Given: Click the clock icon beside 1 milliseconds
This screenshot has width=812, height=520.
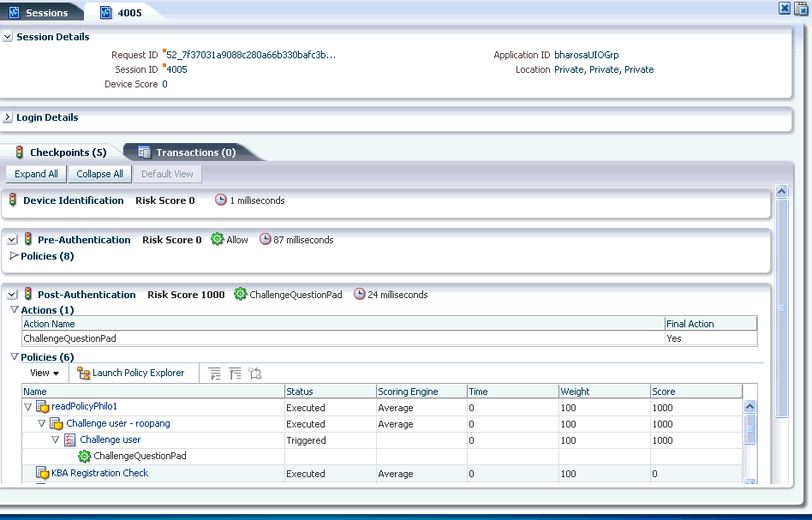Looking at the screenshot, I should tap(221, 200).
